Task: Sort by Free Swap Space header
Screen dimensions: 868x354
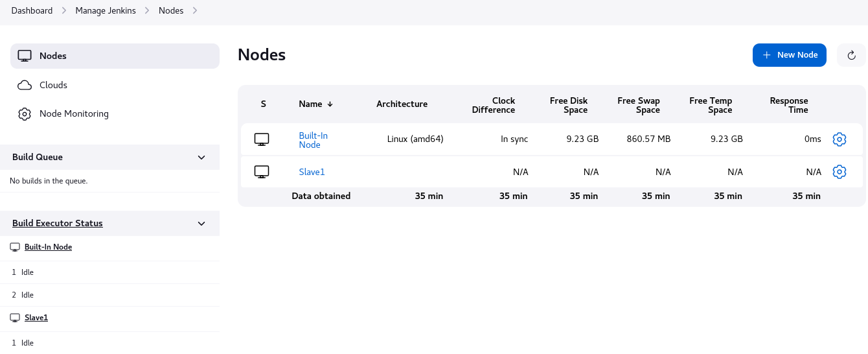Action: pos(639,105)
